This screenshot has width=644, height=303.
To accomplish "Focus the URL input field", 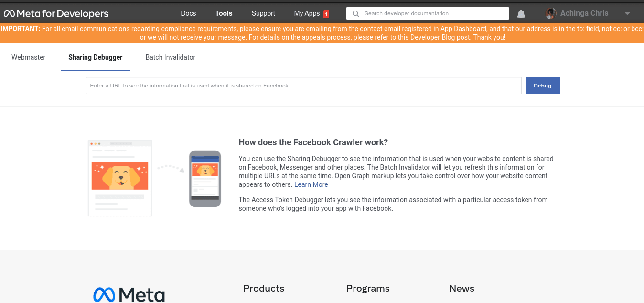I will click(304, 86).
